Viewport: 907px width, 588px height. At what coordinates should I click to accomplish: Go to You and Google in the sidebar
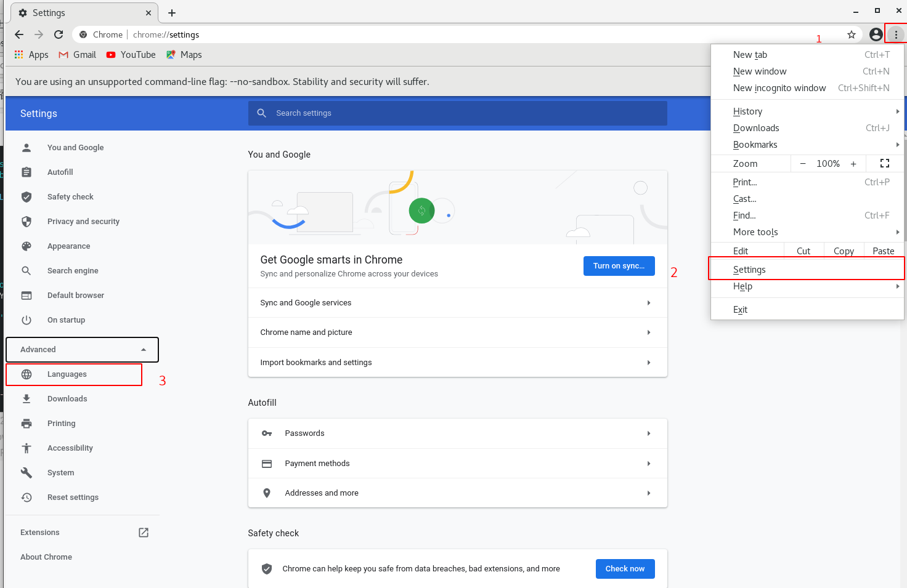[x=75, y=148]
